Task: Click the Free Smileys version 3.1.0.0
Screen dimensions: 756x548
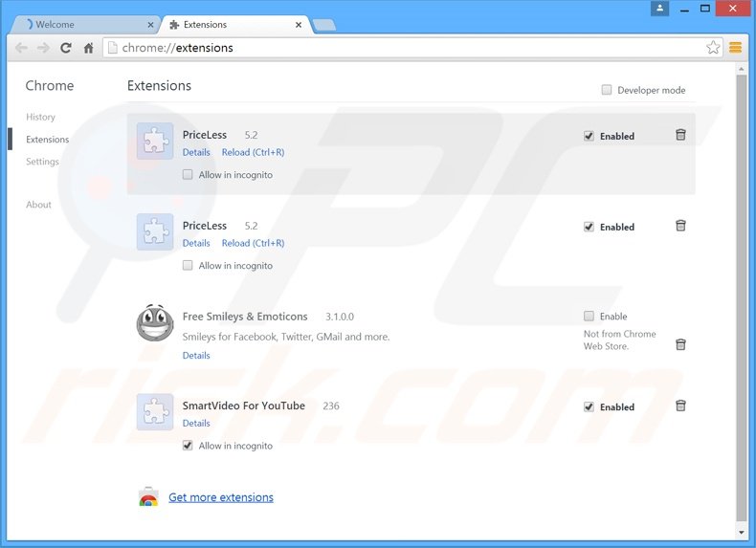Action: 340,317
